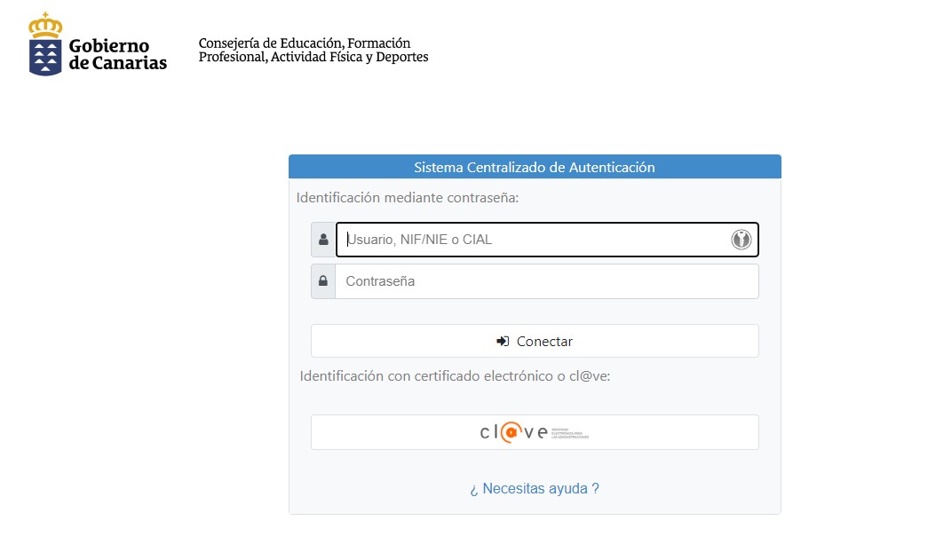The image size is (928, 560).
Task: Open the "¿ Necesitas ayuda ?" help link
Action: (x=535, y=489)
